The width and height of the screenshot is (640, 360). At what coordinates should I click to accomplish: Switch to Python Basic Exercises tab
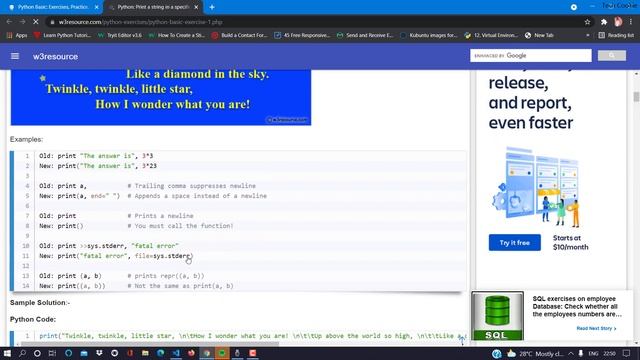coord(52,7)
